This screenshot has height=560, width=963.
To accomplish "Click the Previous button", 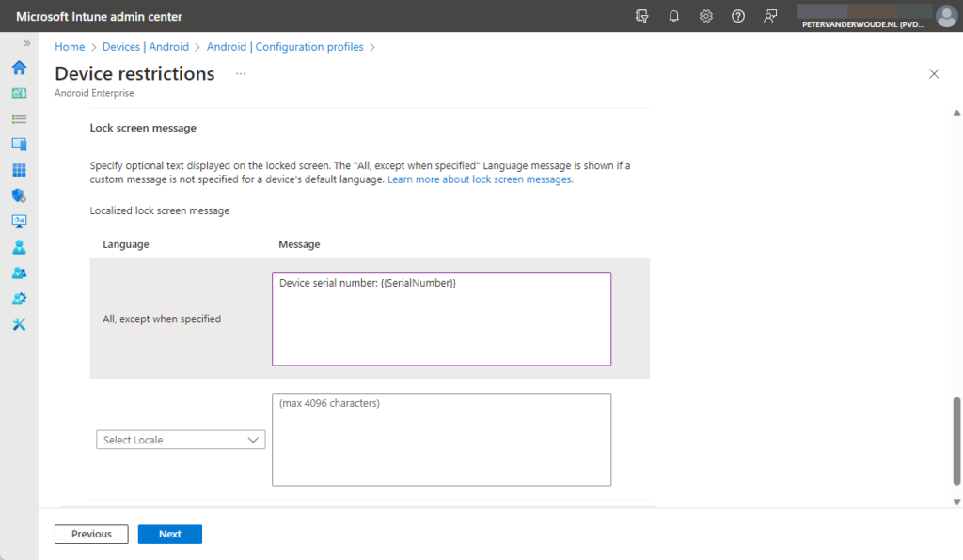I will (x=90, y=534).
